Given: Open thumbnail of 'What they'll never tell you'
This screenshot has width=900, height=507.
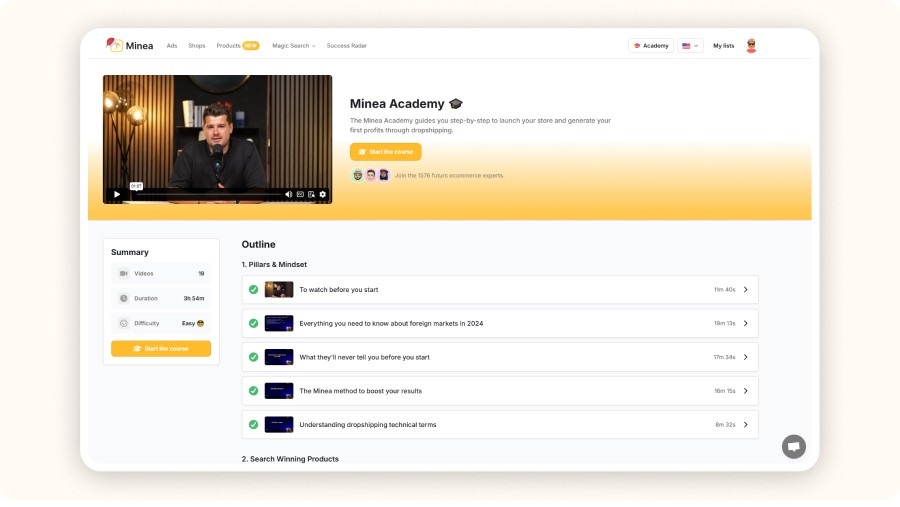Looking at the screenshot, I should click(x=279, y=357).
